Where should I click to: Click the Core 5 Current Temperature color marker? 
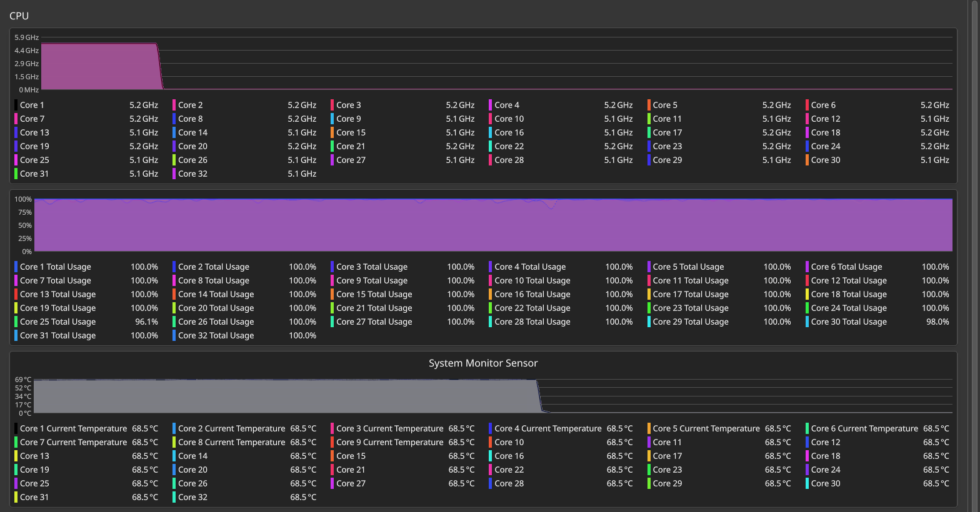[649, 428]
